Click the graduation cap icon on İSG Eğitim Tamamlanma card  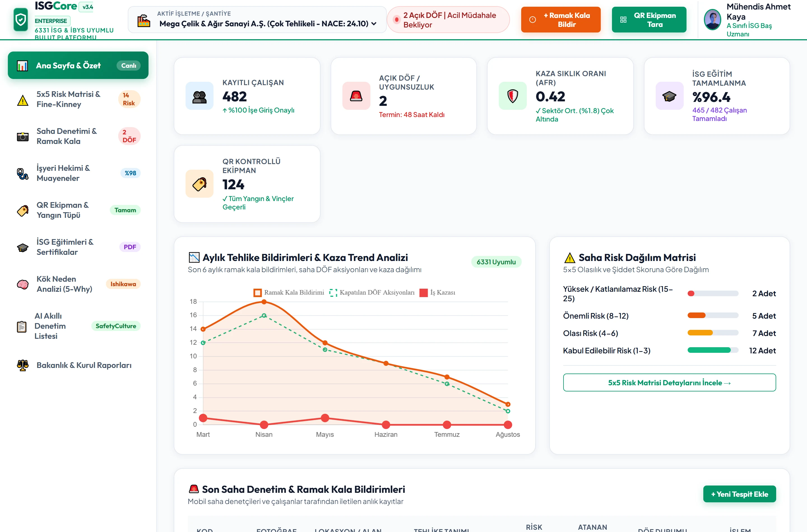(x=669, y=96)
